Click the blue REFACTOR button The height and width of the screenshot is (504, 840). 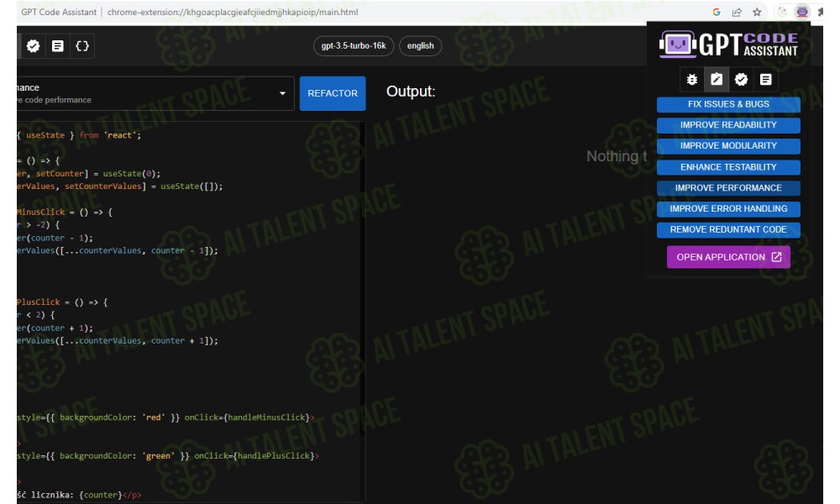click(333, 93)
